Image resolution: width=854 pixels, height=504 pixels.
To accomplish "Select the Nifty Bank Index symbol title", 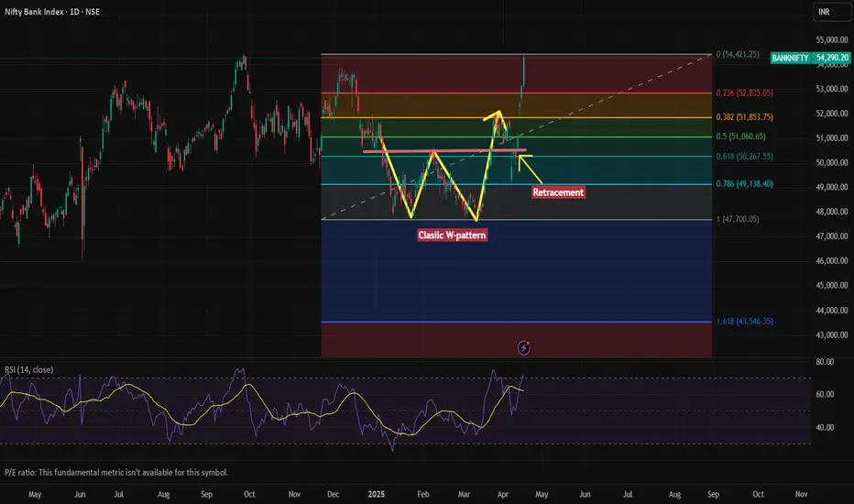I will (52, 11).
